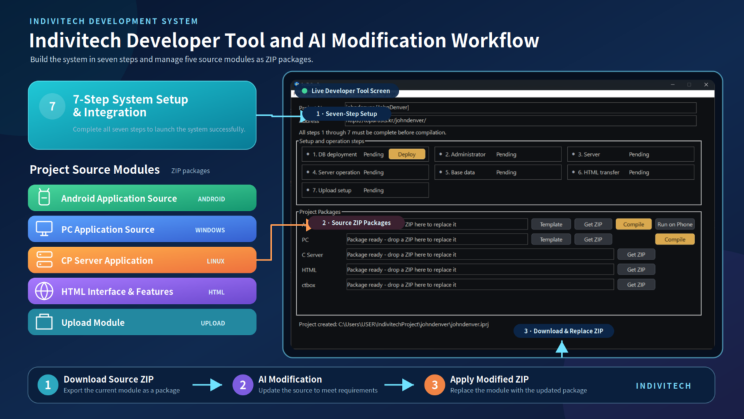Screen dimensions: 744x419
Task: Click the HTML package drop field
Action: [480, 270]
